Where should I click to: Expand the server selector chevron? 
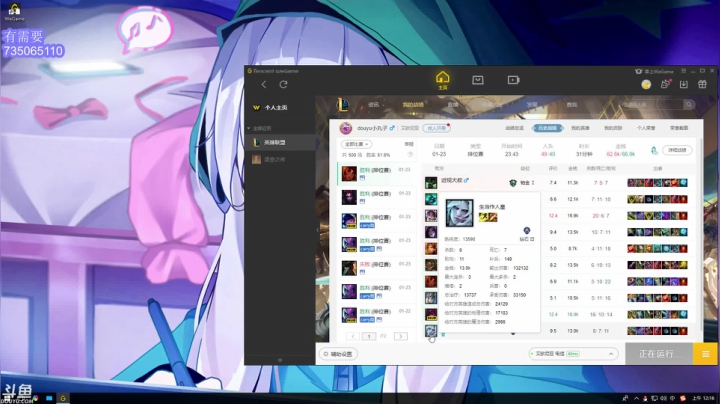611,354
